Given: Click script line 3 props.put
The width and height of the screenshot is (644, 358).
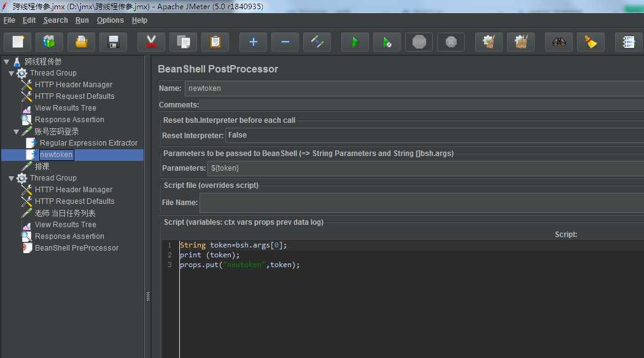Looking at the screenshot, I should [239, 265].
